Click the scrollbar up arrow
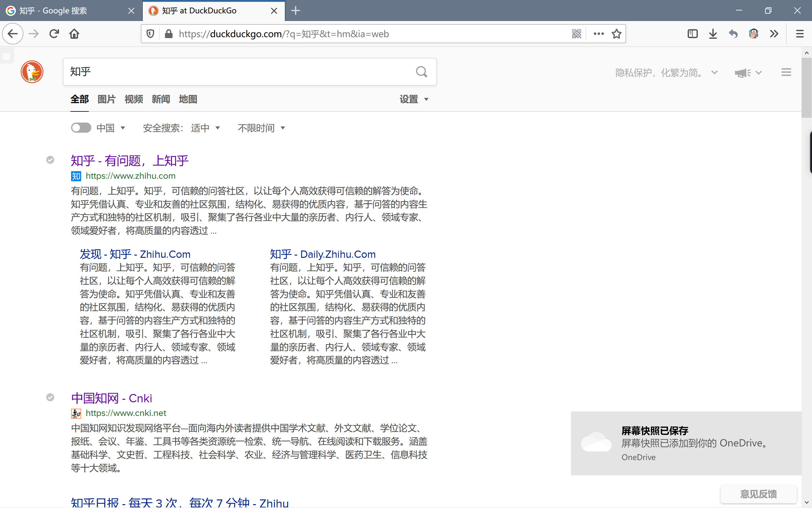This screenshot has width=812, height=508. pos(807,53)
